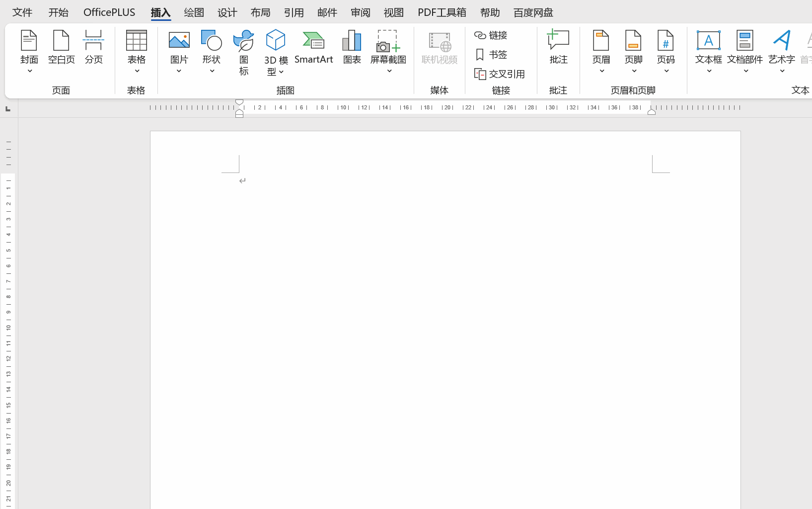Open the SmartArt graphic tool
This screenshot has width=812, height=509.
coord(313,48)
